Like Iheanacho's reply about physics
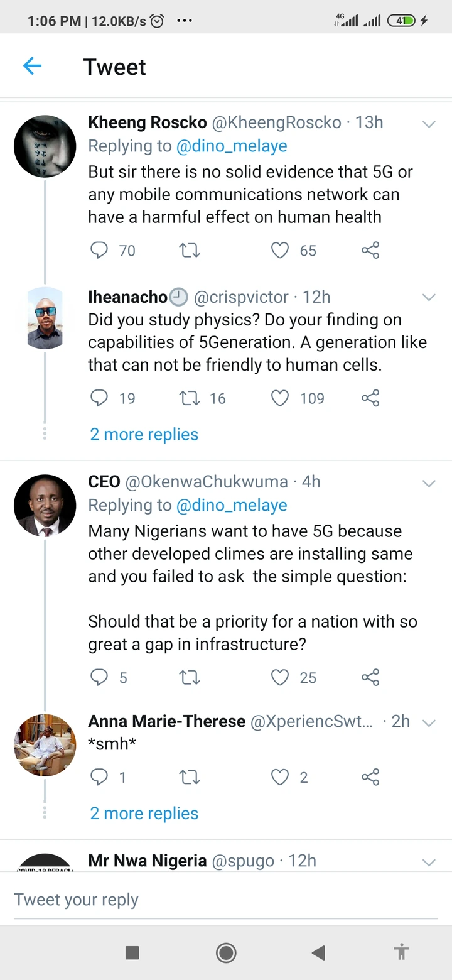The image size is (452, 980). (280, 398)
